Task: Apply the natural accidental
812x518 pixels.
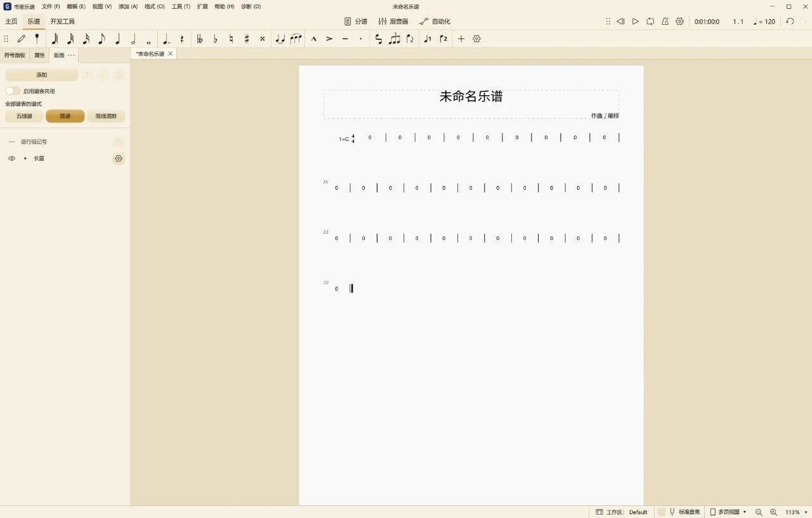Action: point(231,39)
